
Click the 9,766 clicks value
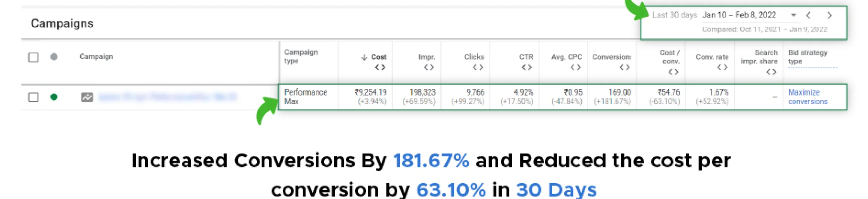pos(475,93)
